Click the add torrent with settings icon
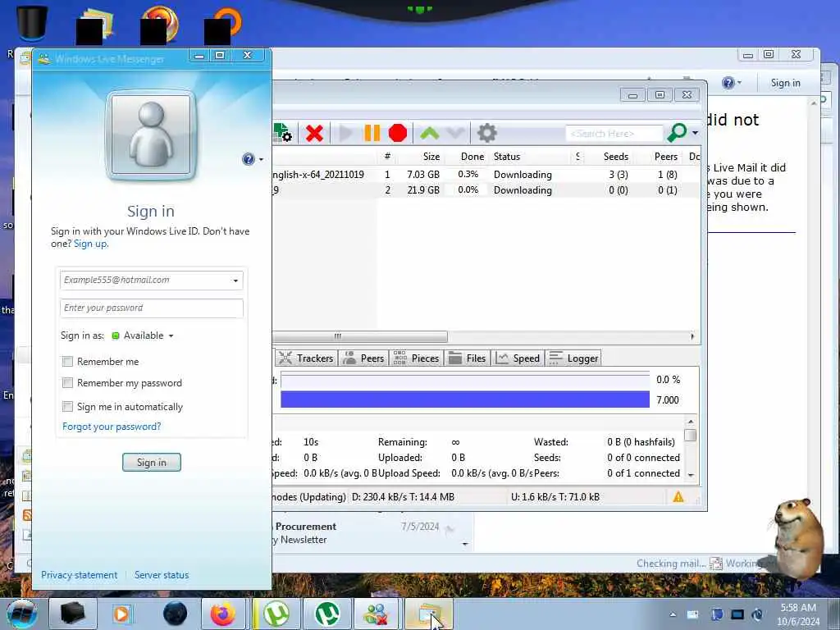Image resolution: width=840 pixels, height=630 pixels. coord(282,133)
